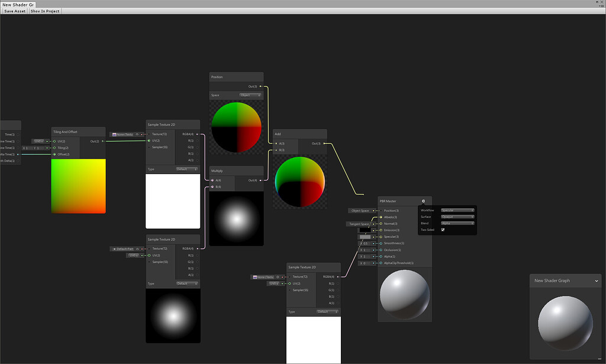The image size is (606, 364).
Task: Click the Occlusion(1) input port on PBR Master
Action: [x=381, y=250]
